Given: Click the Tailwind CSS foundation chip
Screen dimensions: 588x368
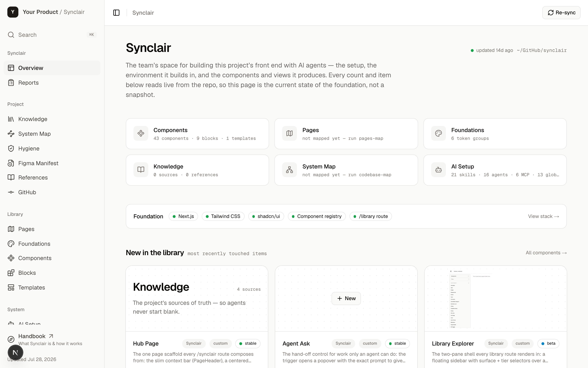Looking at the screenshot, I should coord(223,216).
